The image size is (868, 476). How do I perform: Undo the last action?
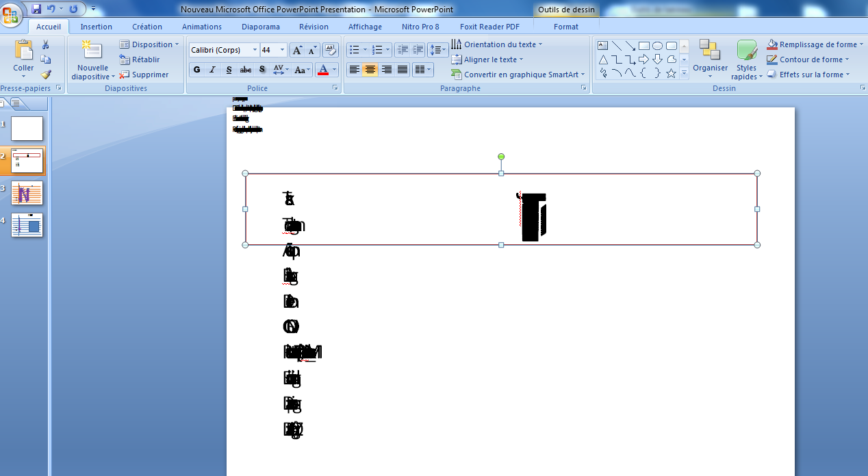(x=51, y=9)
